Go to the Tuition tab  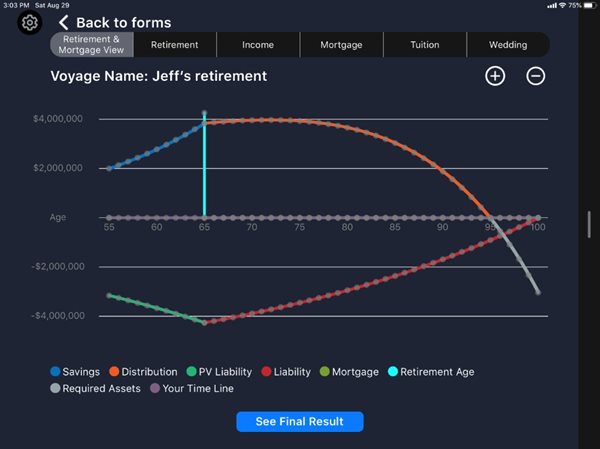[x=424, y=45]
